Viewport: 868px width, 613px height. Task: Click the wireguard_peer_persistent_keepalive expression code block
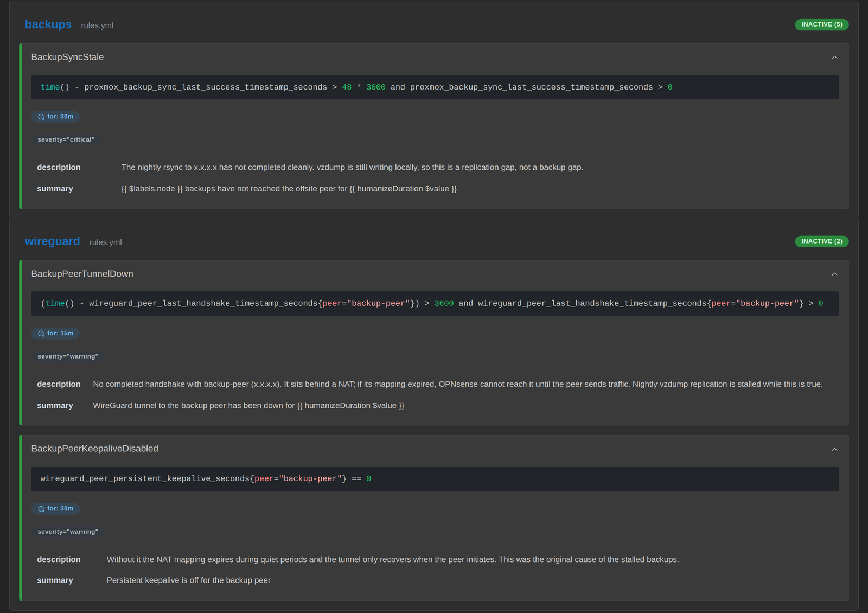(435, 479)
